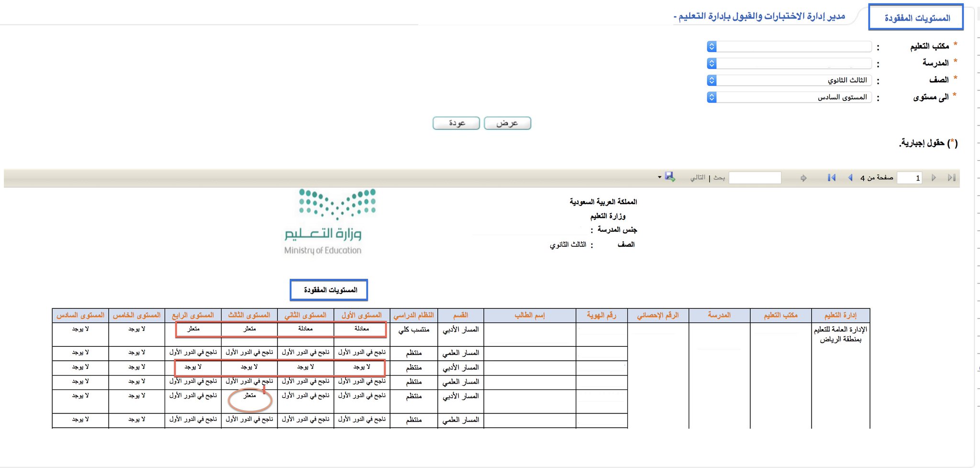Click the المستوى الثالث column header
The height and width of the screenshot is (468, 980).
pyautogui.click(x=249, y=316)
